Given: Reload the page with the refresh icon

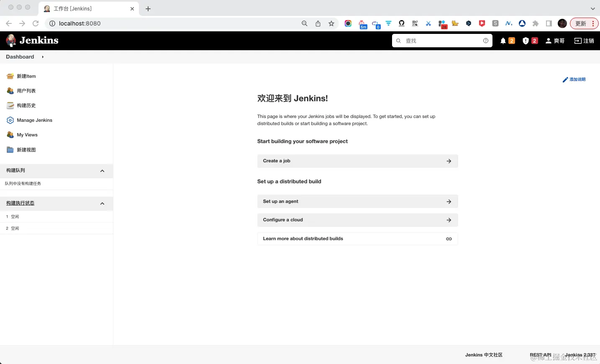Looking at the screenshot, I should click(x=36, y=23).
